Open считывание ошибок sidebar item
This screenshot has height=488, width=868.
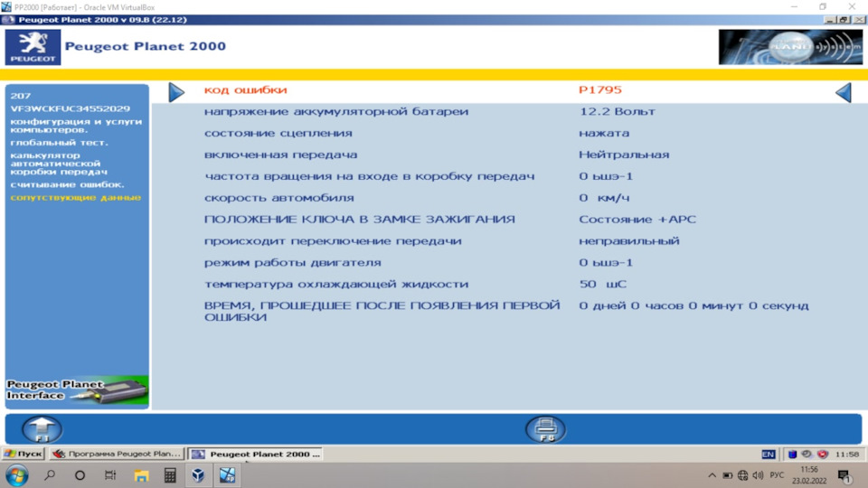67,184
